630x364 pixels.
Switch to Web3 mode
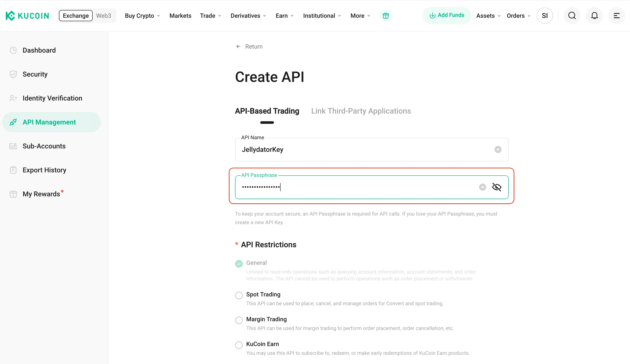[x=104, y=16]
